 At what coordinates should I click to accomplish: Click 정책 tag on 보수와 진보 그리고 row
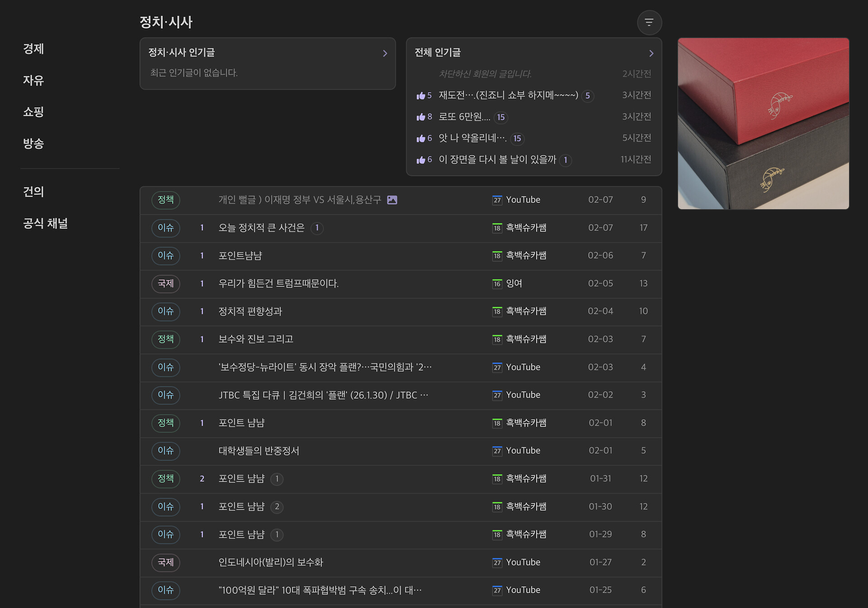point(165,339)
